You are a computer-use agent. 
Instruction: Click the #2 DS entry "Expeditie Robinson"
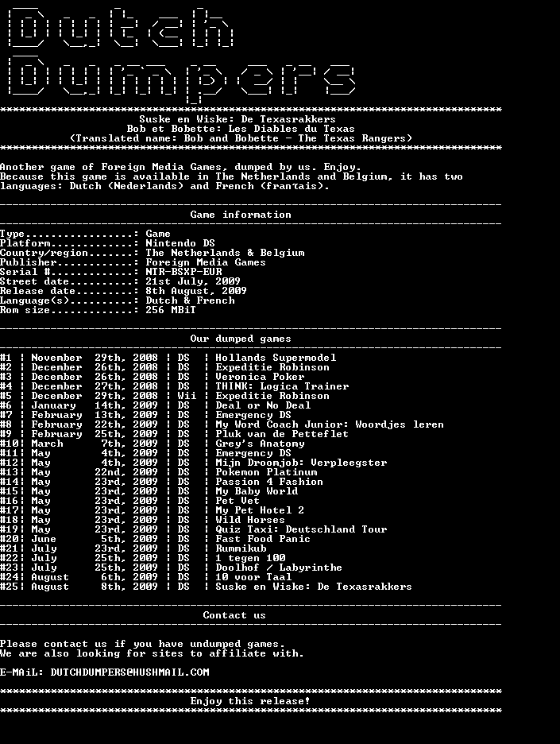pyautogui.click(x=272, y=366)
